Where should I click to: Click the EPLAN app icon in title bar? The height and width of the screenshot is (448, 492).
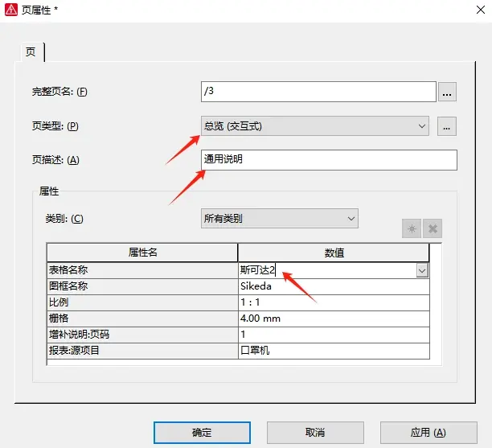pyautogui.click(x=11, y=10)
